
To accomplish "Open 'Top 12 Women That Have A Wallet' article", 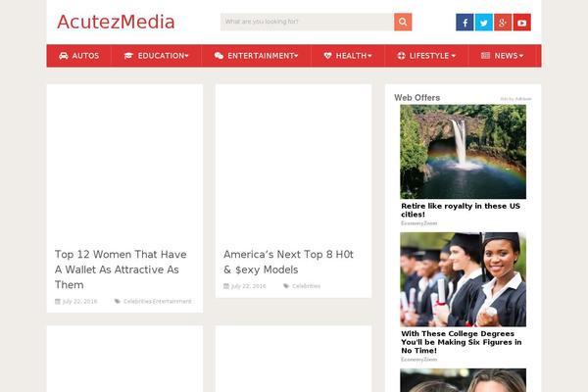I will pos(121,269).
